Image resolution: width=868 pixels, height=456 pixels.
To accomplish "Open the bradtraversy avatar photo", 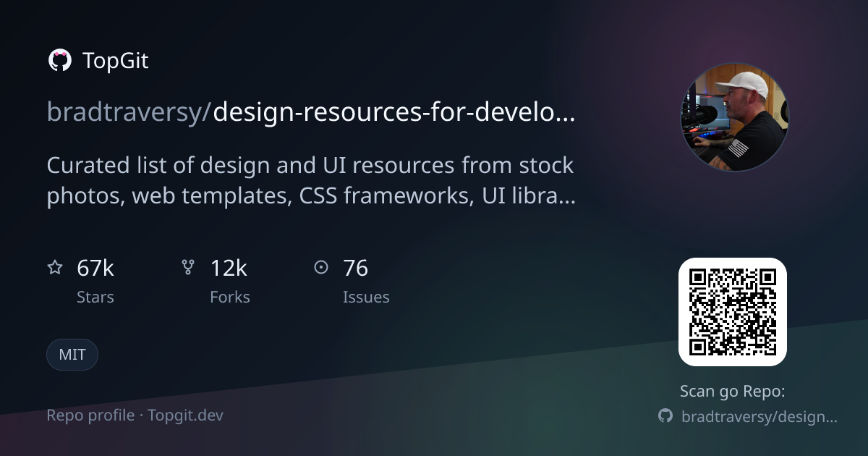I will pos(734,117).
